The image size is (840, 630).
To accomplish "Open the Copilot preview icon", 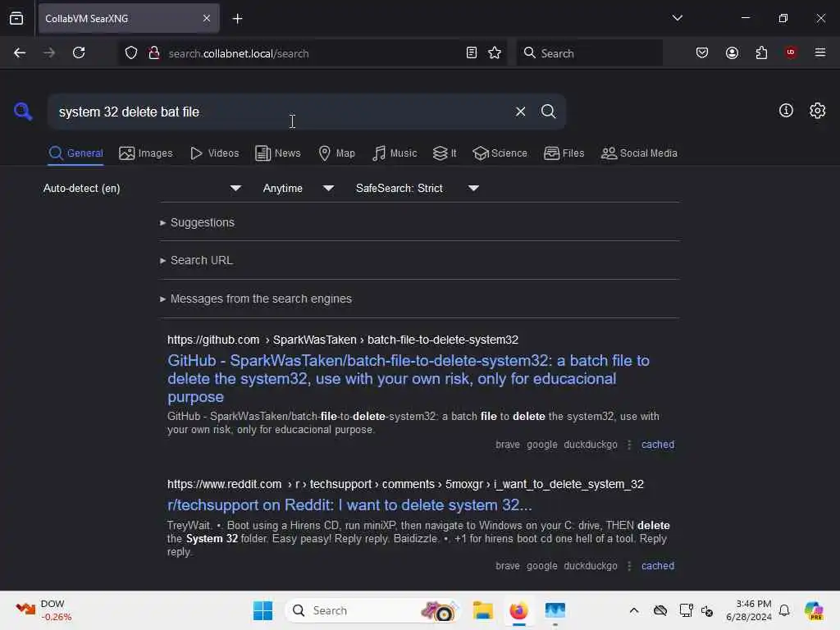I will pos(814,610).
